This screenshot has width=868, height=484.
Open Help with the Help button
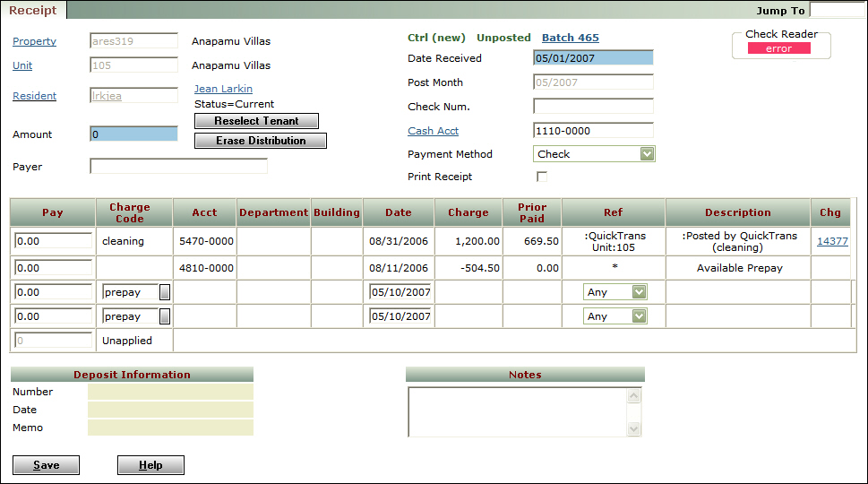pyautogui.click(x=150, y=465)
